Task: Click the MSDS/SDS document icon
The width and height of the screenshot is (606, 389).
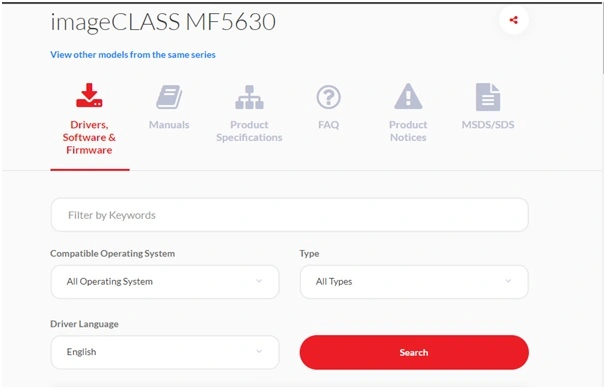Action: (x=488, y=97)
